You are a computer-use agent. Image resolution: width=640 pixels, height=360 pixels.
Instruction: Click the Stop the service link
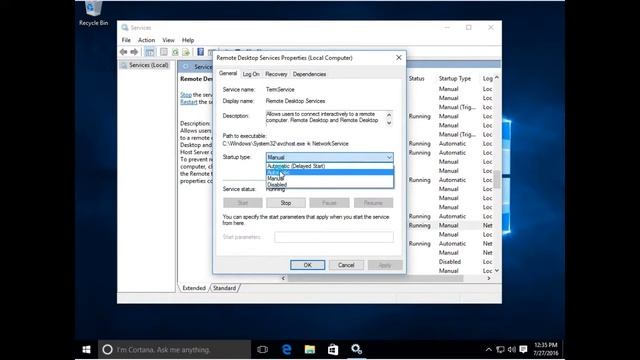pyautogui.click(x=186, y=95)
